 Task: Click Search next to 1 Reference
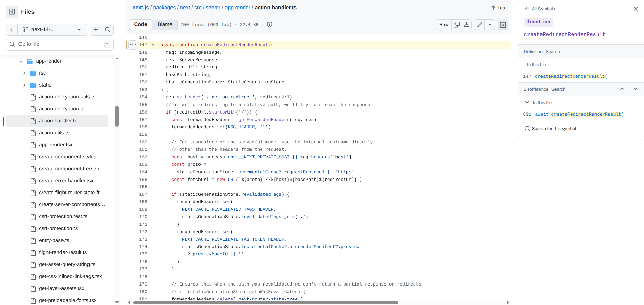pyautogui.click(x=558, y=89)
